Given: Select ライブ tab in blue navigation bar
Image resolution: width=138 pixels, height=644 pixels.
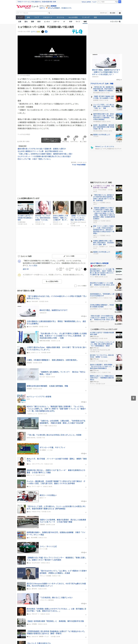Looking at the screenshot, I should point(37,17).
